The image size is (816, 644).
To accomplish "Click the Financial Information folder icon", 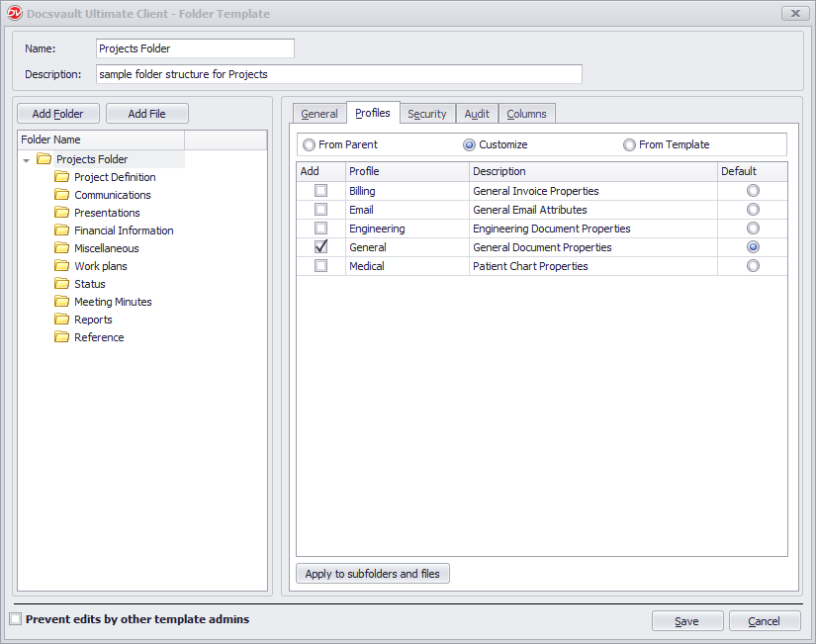I will (x=61, y=230).
